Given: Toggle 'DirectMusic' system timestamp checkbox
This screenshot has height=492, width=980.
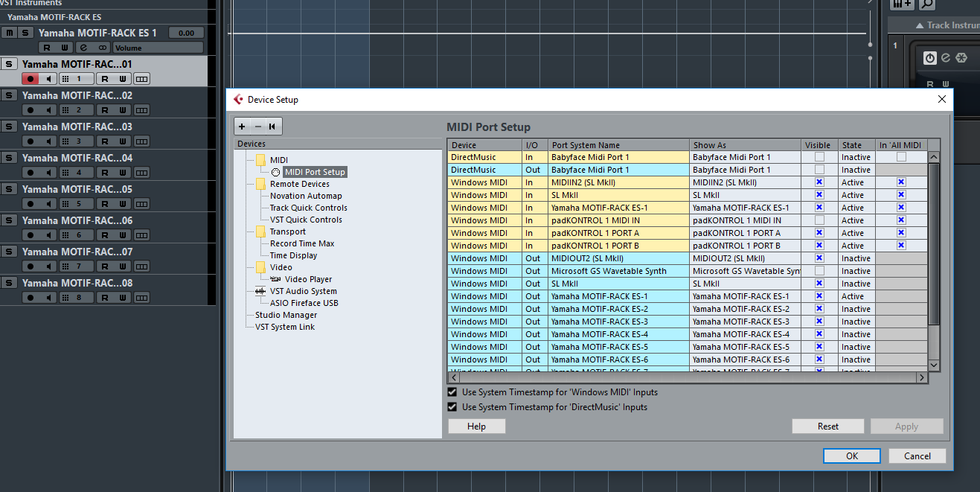Looking at the screenshot, I should coord(452,407).
